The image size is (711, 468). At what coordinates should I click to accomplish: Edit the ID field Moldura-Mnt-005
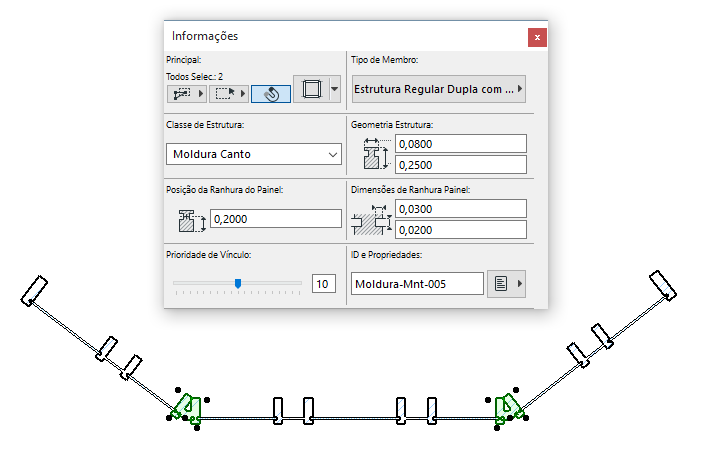pos(417,284)
